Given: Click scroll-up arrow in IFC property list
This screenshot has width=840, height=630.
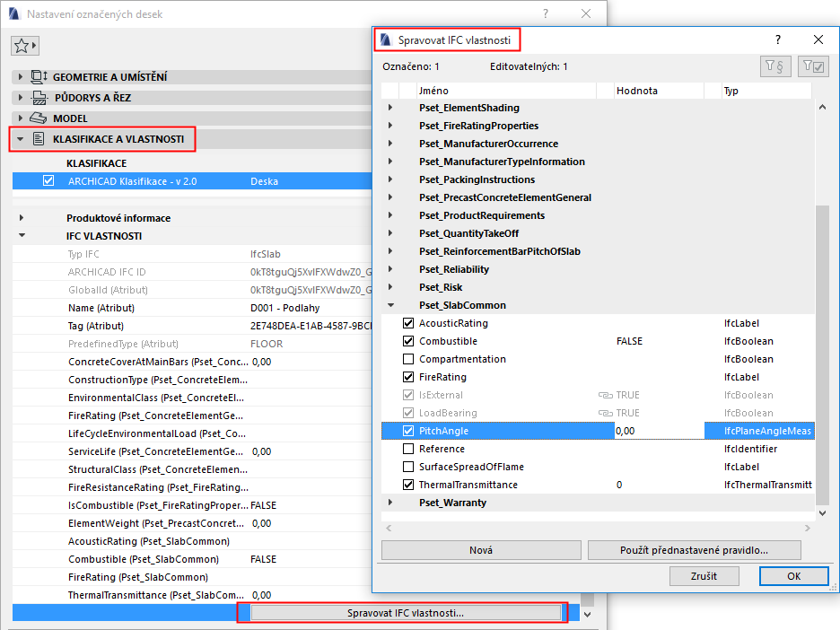Looking at the screenshot, I should 822,107.
